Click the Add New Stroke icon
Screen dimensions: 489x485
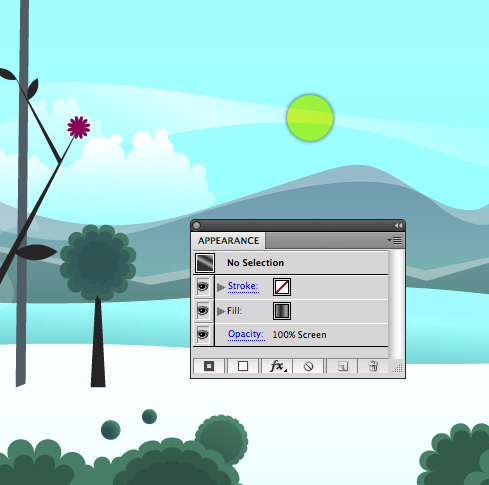[209, 366]
